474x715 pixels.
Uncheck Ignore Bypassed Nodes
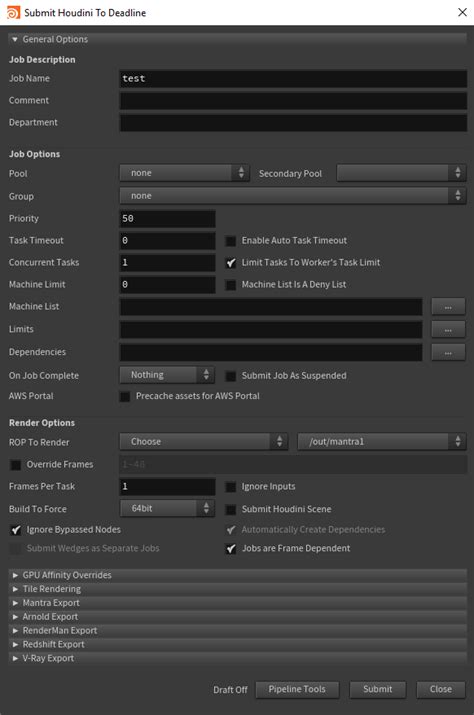(x=16, y=530)
